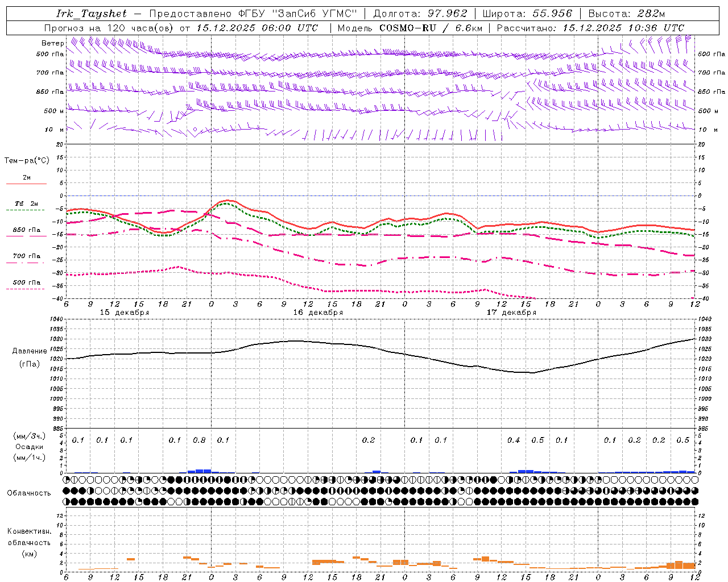Click the 985 label on right pressure axis

[704, 429]
